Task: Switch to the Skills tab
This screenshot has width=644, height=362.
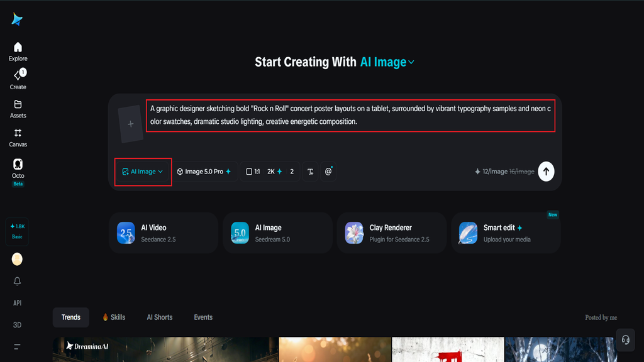Action: (114, 317)
